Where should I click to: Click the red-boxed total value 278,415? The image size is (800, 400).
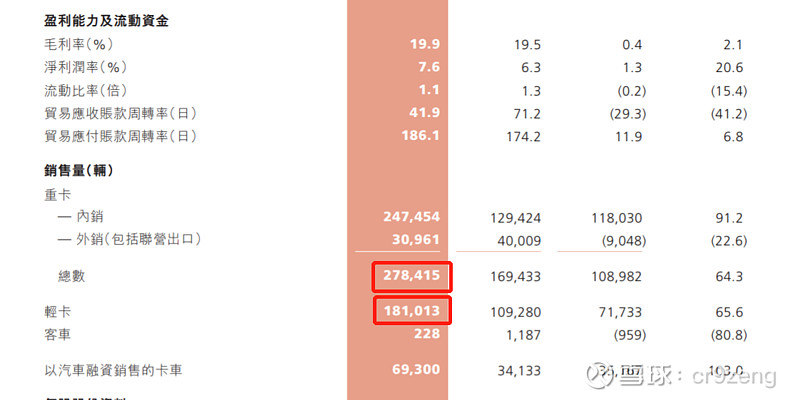click(412, 275)
